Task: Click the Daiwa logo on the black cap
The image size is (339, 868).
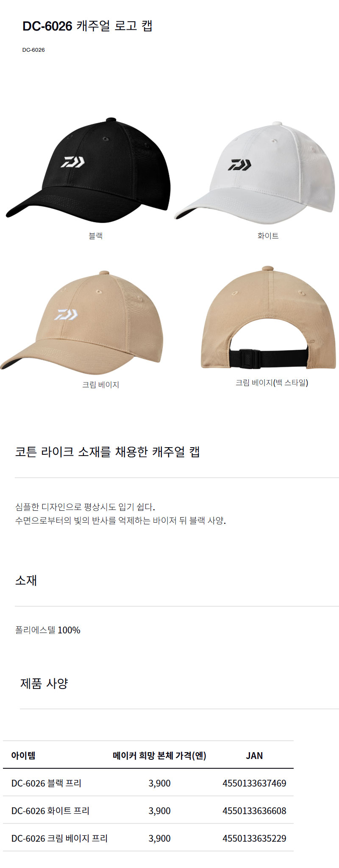Action: click(x=72, y=162)
